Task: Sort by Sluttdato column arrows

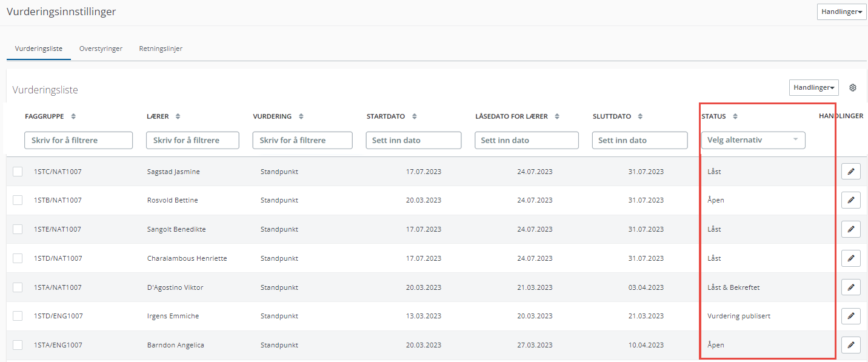Action: click(641, 116)
